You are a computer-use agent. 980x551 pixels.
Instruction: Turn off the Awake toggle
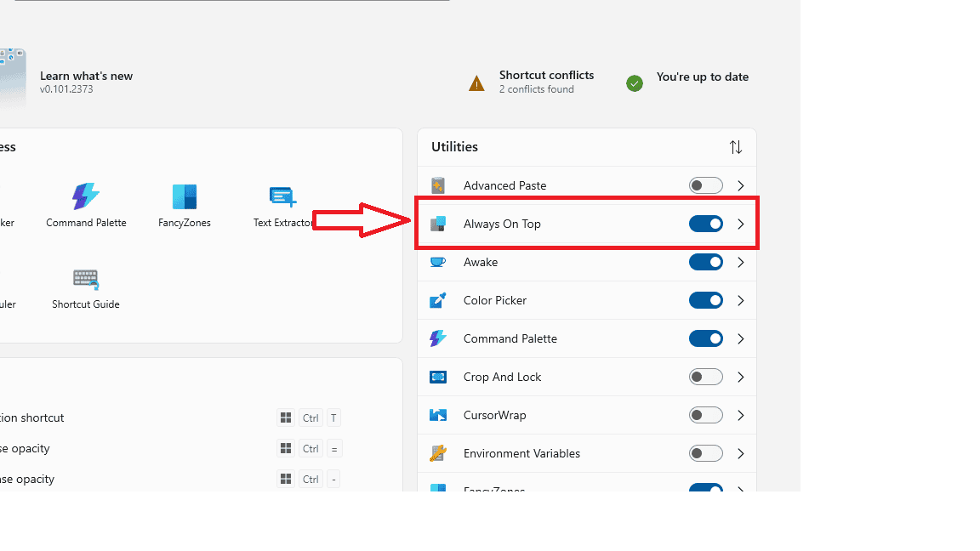coord(705,262)
